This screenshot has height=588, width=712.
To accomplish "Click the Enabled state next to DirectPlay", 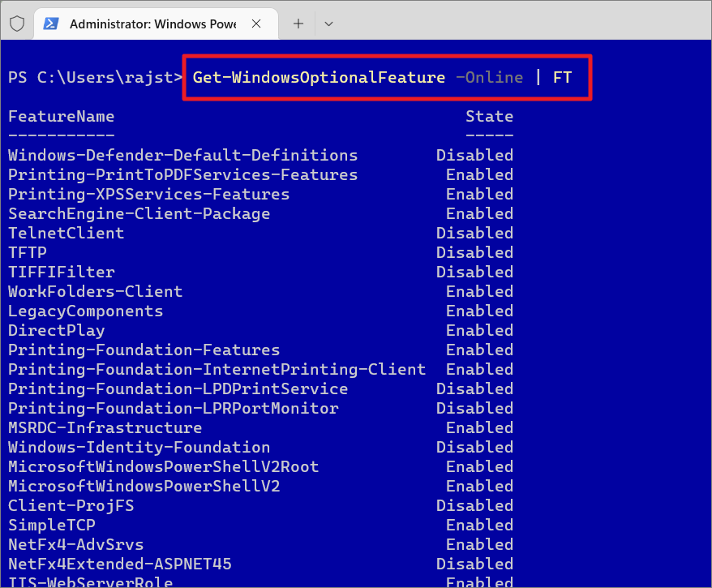I will pyautogui.click(x=478, y=330).
